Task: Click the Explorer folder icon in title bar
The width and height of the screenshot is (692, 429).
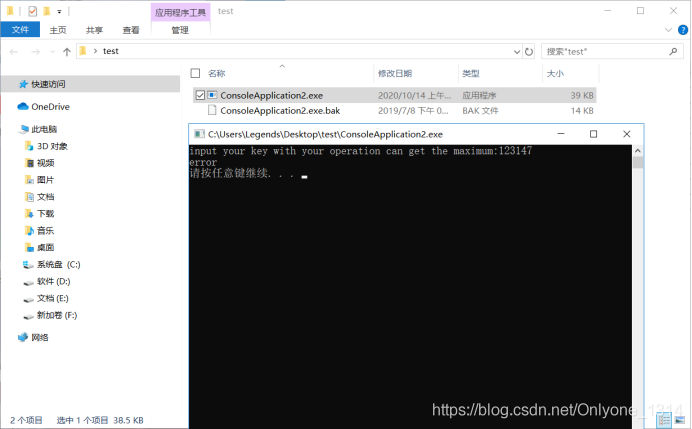Action: [10, 11]
